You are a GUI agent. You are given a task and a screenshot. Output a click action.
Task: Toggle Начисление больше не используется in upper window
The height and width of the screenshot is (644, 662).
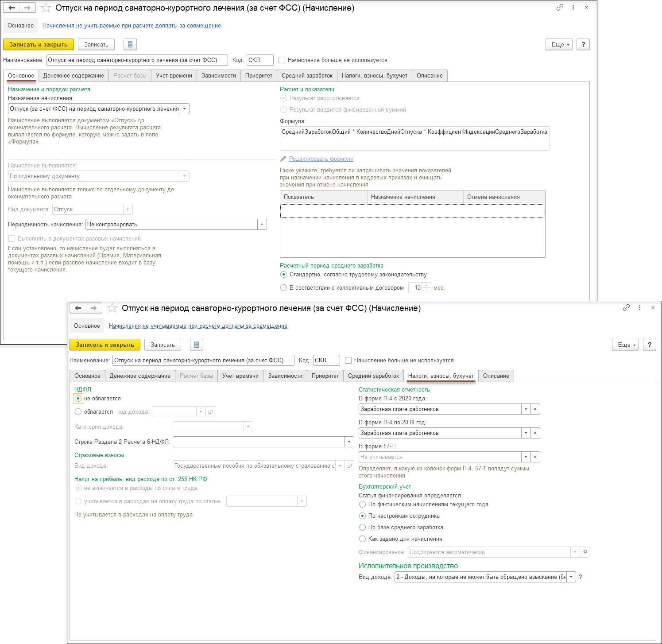[282, 60]
